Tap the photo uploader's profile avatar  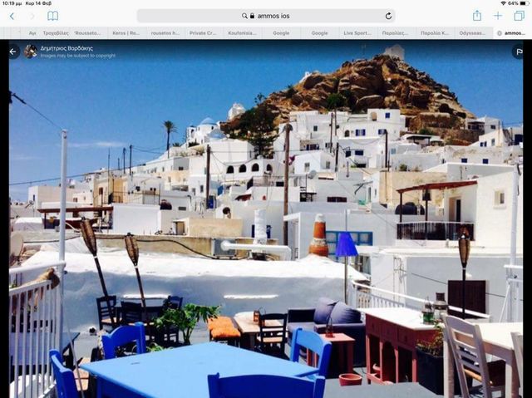[31, 52]
